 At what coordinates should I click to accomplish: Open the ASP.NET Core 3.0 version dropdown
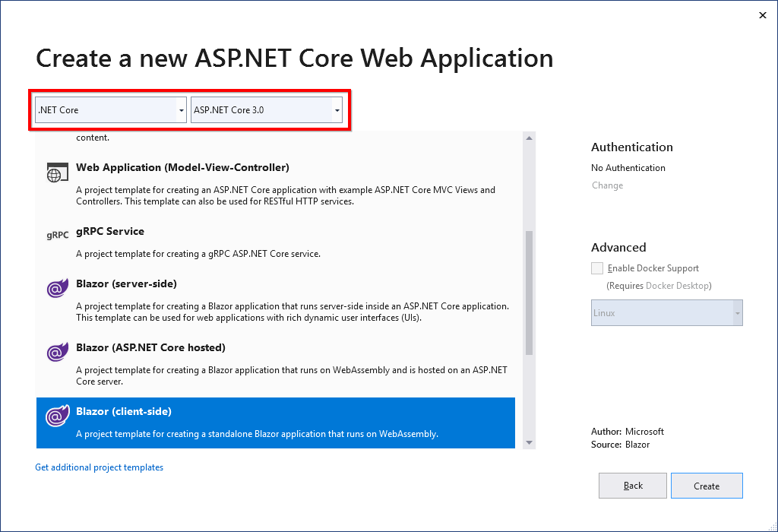pos(266,110)
